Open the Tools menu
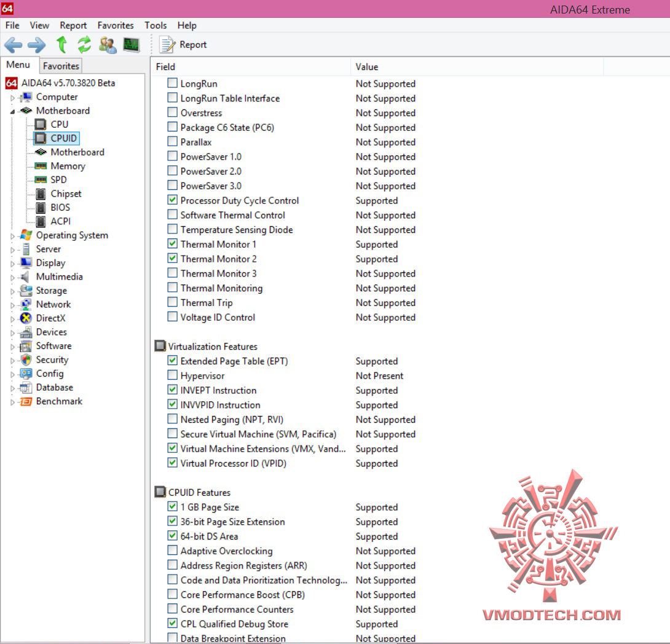 coord(156,26)
